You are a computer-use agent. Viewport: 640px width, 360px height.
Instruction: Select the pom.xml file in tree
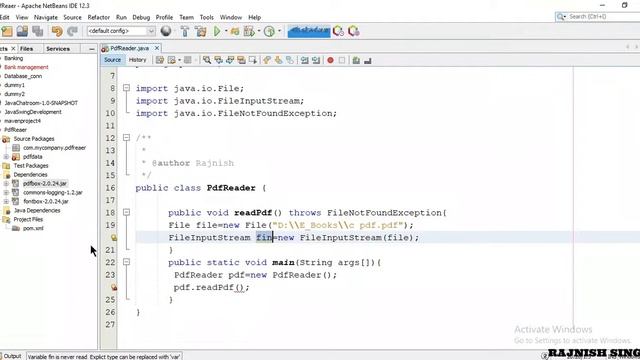33,229
